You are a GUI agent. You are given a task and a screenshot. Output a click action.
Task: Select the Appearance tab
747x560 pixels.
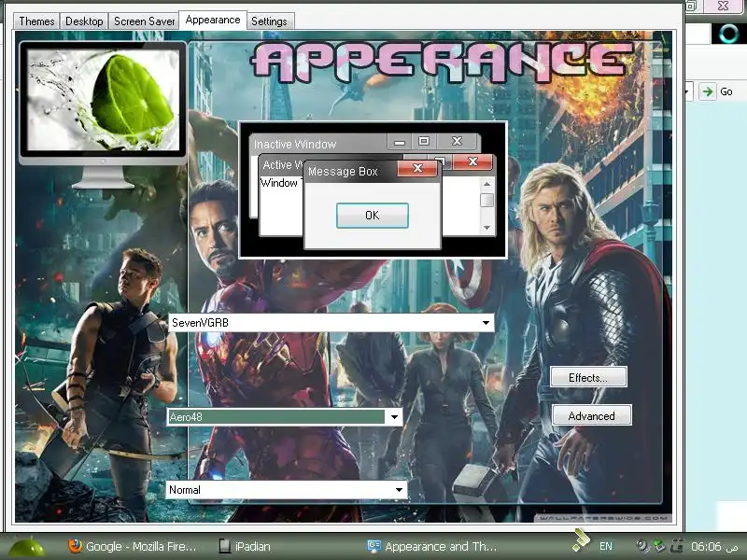coord(213,20)
